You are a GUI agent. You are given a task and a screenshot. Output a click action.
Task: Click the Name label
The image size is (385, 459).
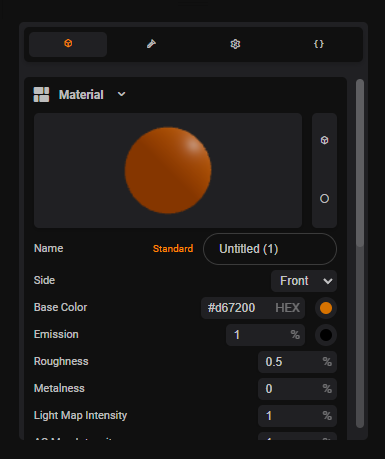pos(48,248)
